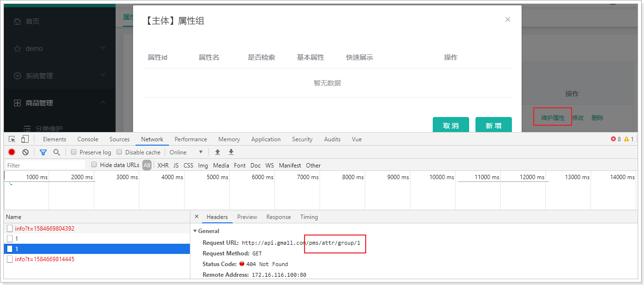Toggle the network filter funnel icon
The image size is (644, 285).
[x=43, y=152]
